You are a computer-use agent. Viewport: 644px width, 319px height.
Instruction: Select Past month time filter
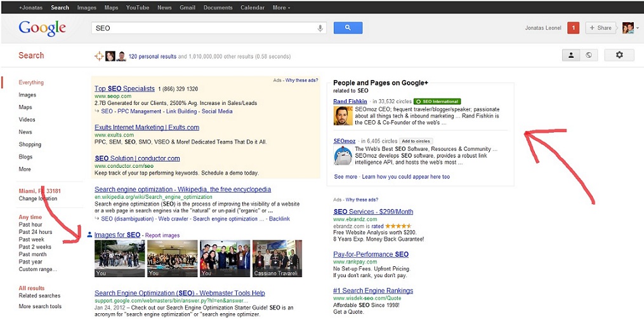coord(32,254)
